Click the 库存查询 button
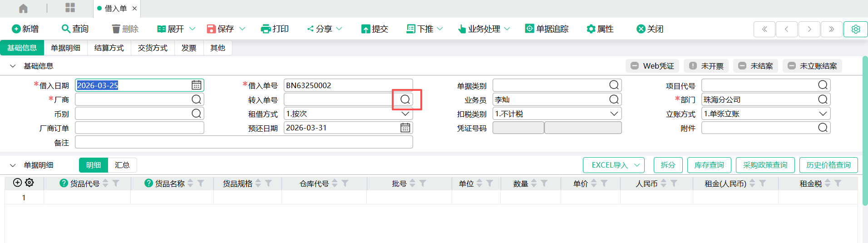 point(709,165)
